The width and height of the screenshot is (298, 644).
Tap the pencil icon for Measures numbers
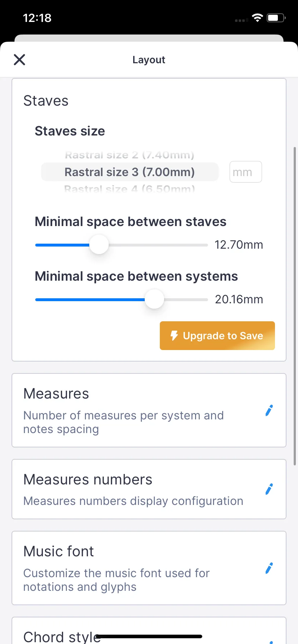(269, 489)
